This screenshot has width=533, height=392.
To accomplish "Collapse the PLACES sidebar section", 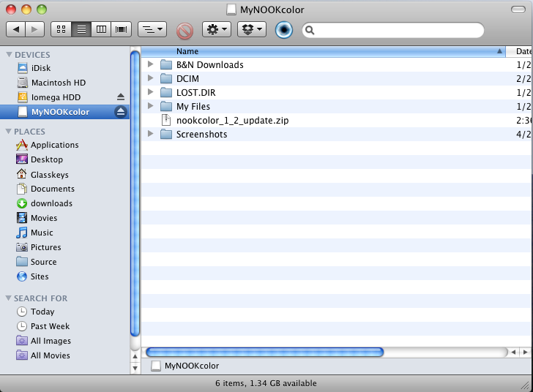I will point(9,132).
